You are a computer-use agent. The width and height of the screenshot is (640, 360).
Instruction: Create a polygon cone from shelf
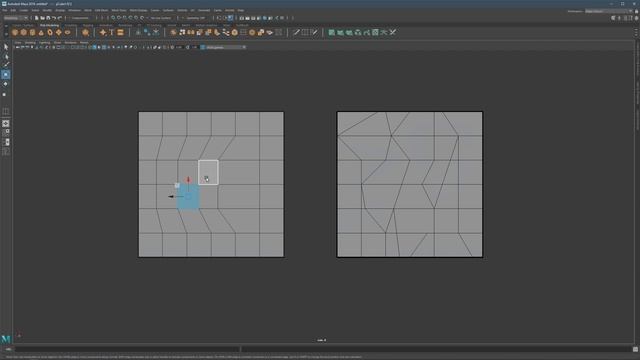41,32
